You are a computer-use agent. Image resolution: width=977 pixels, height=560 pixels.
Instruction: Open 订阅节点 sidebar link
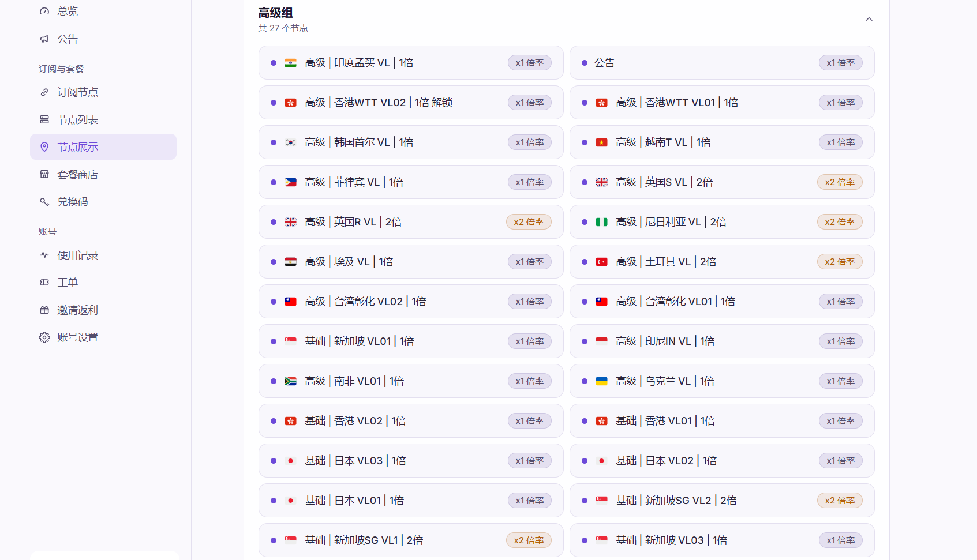click(103, 92)
